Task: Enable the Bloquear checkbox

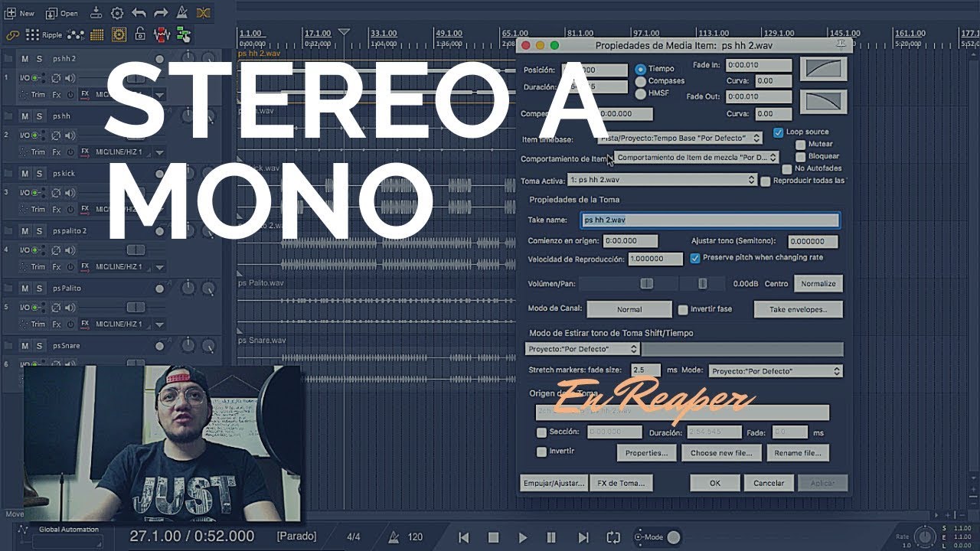Action: [801, 156]
